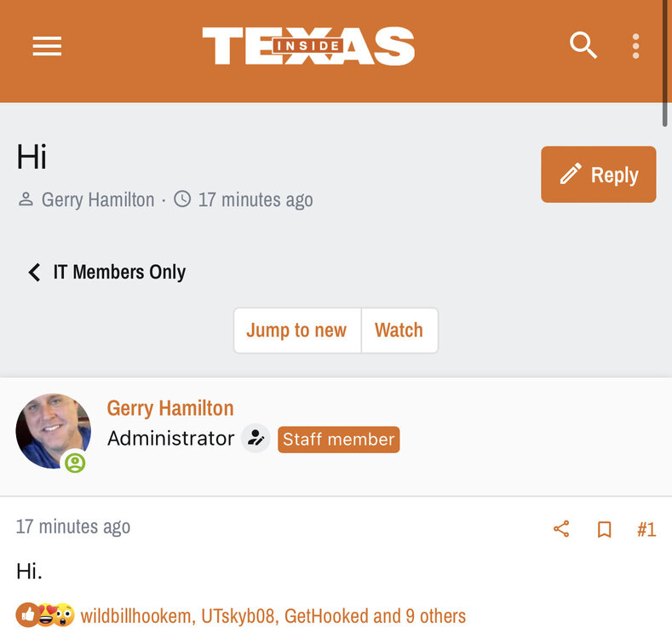Viewport: 672px width, 639px height.
Task: Bookmark post using the bookmark icon
Action: click(605, 529)
